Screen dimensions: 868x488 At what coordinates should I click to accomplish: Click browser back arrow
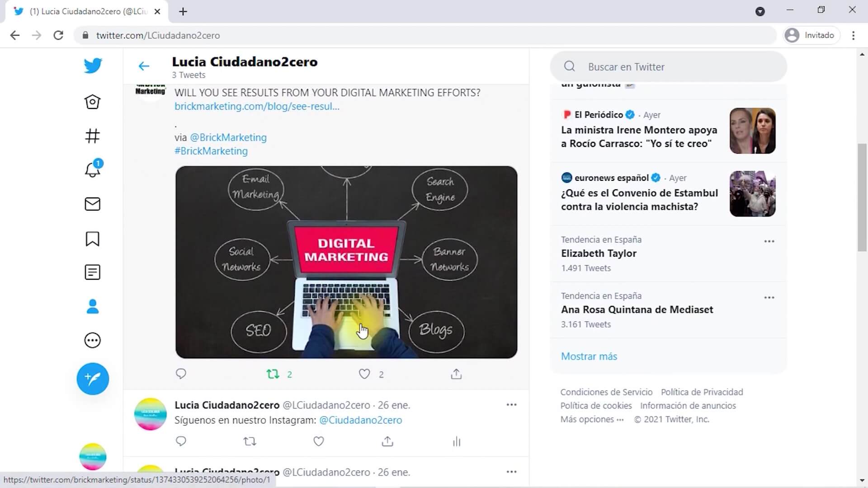click(15, 35)
